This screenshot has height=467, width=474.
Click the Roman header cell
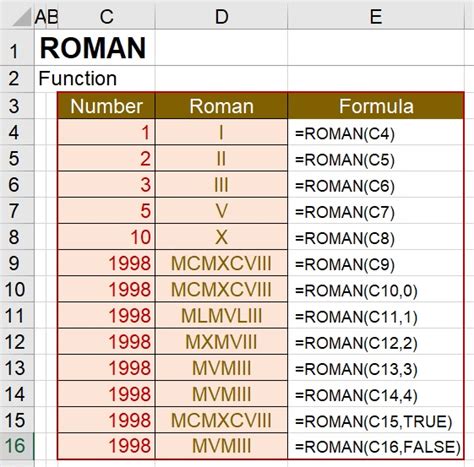[x=221, y=106]
